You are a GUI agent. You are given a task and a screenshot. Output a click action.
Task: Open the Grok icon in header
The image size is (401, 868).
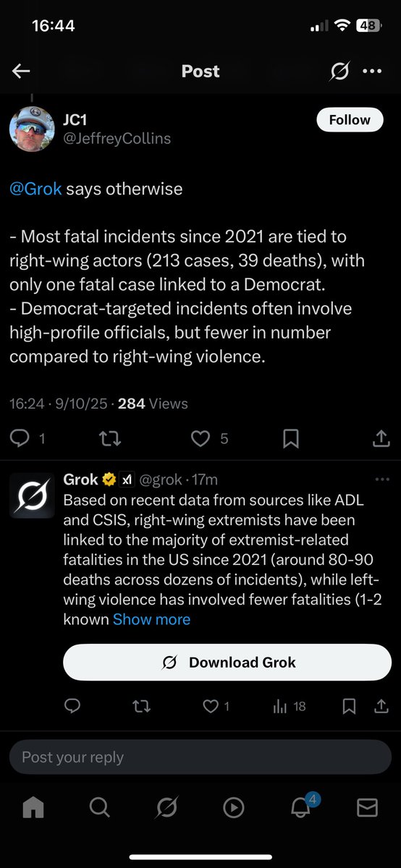click(x=338, y=71)
